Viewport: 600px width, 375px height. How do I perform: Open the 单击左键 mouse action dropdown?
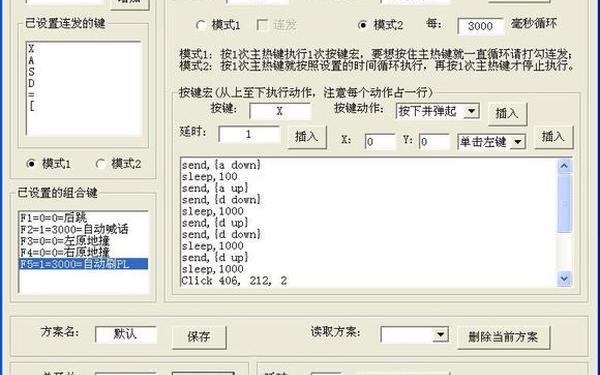(x=518, y=142)
